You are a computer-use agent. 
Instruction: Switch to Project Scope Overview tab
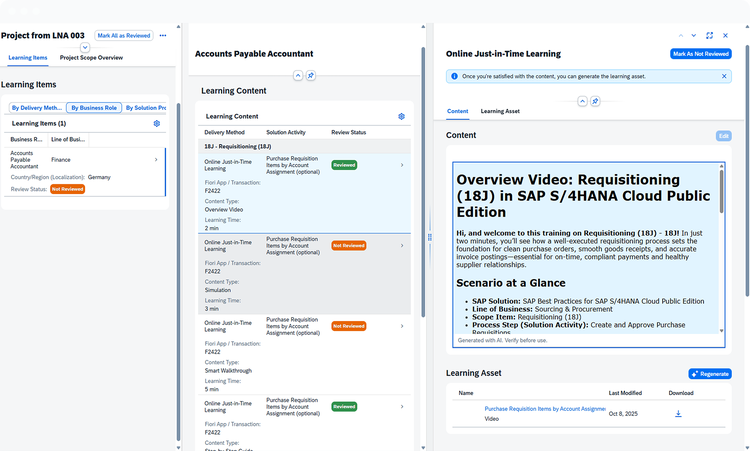[x=91, y=58]
